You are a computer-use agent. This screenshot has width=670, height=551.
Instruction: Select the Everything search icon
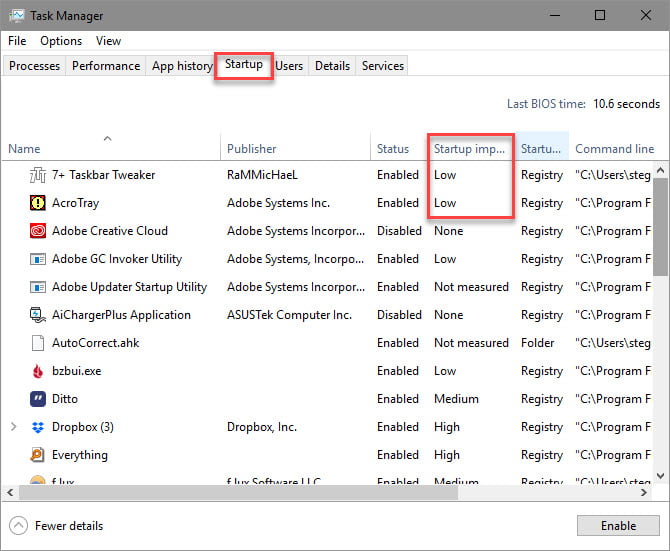pos(38,455)
